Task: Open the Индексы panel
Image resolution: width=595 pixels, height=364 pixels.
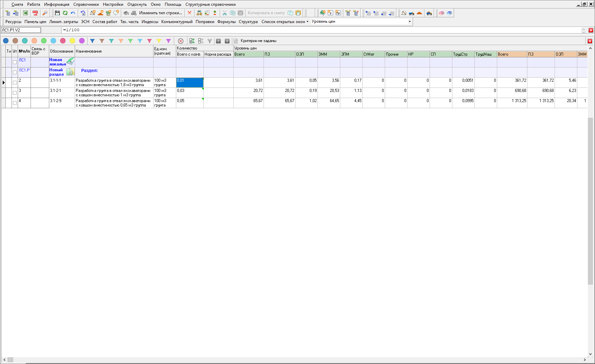Action: (x=150, y=21)
